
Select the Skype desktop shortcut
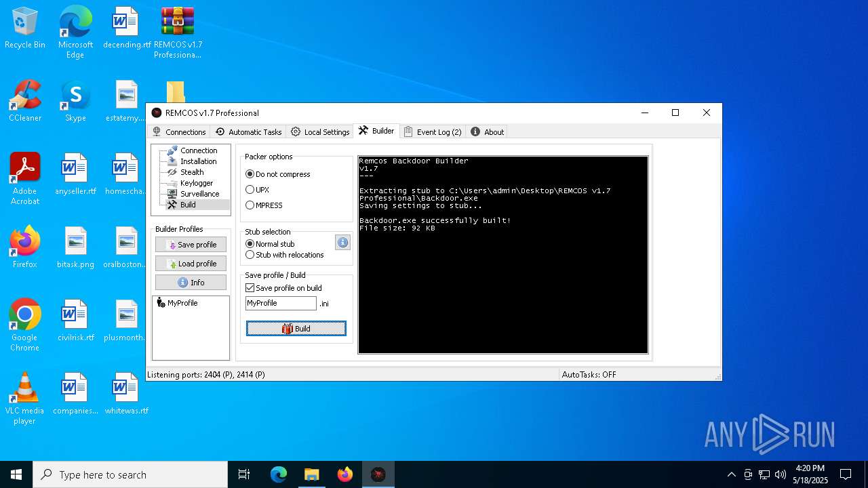pos(75,102)
